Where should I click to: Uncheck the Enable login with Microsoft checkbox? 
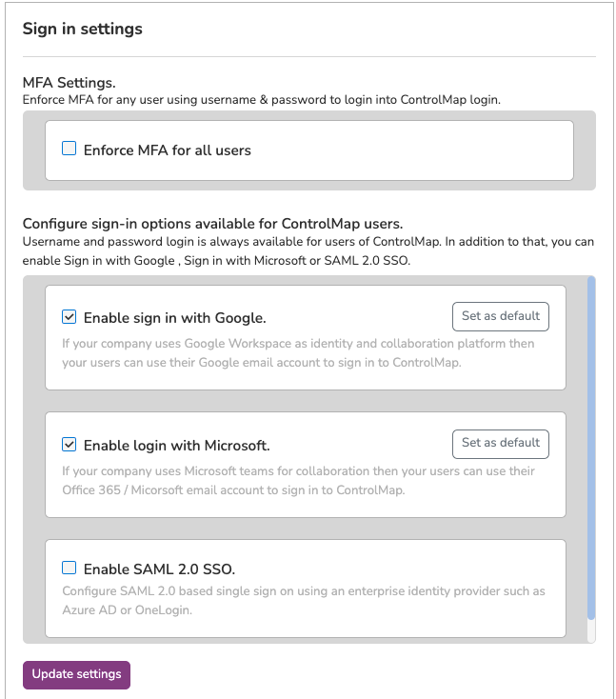[70, 445]
